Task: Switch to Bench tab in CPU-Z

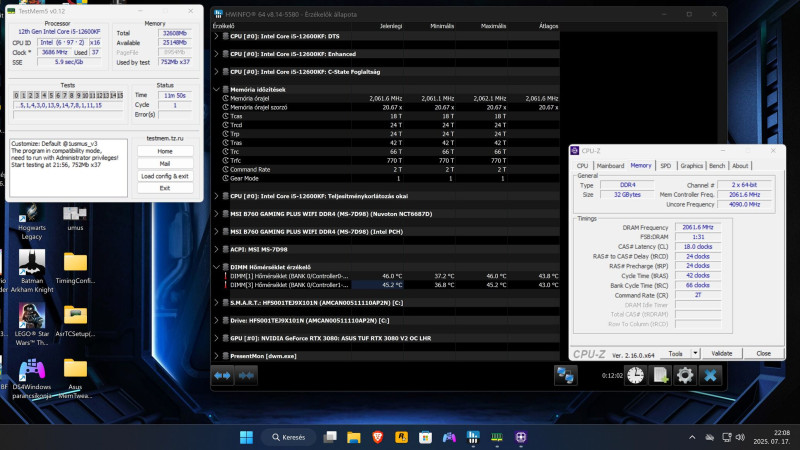Action: point(717,166)
